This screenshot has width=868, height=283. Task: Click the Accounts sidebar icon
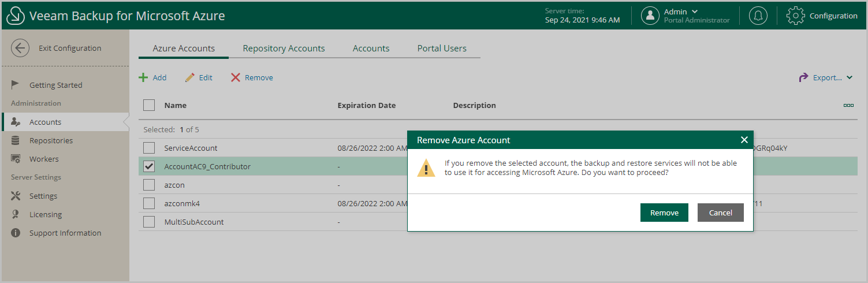click(16, 122)
